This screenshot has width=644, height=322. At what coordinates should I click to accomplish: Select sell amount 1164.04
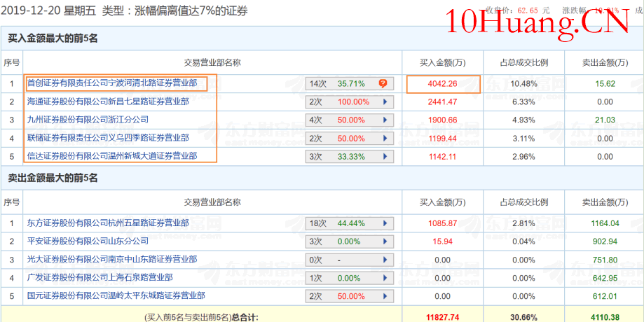coord(605,223)
